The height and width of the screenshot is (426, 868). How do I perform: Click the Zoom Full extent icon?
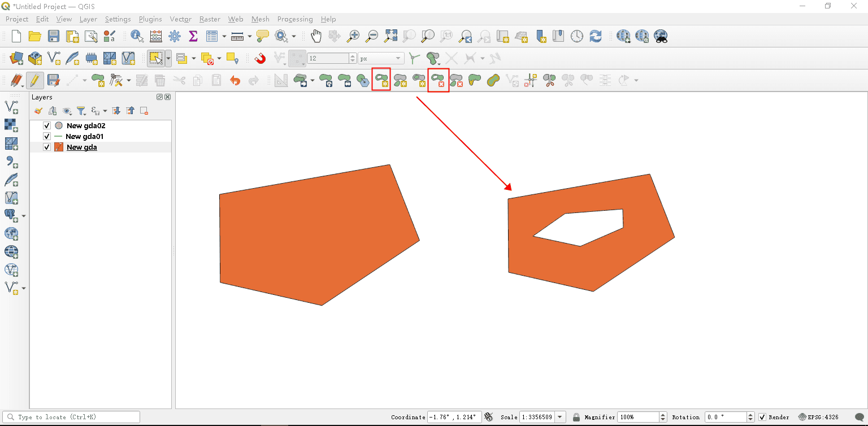point(390,36)
